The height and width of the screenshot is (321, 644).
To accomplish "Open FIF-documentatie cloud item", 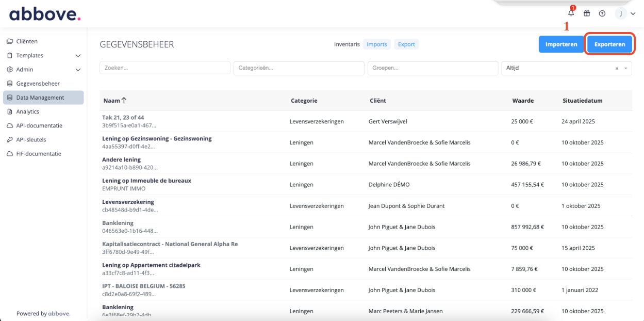I will [39, 154].
